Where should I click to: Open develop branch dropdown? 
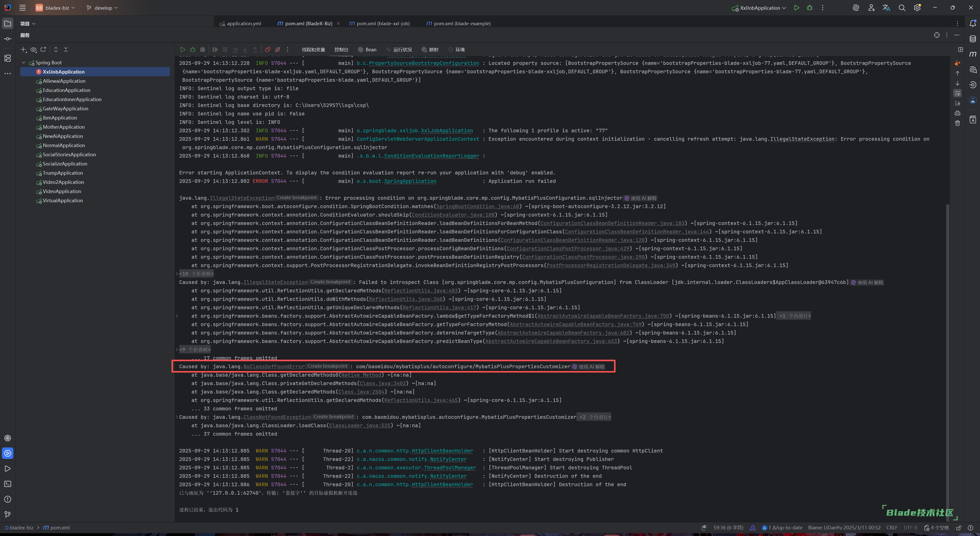click(102, 8)
